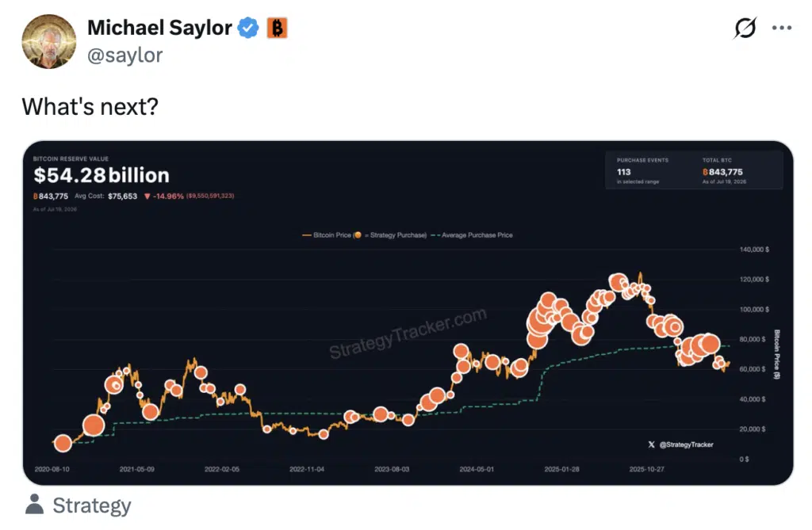Click Michael Saylor's profile avatar

pos(48,41)
